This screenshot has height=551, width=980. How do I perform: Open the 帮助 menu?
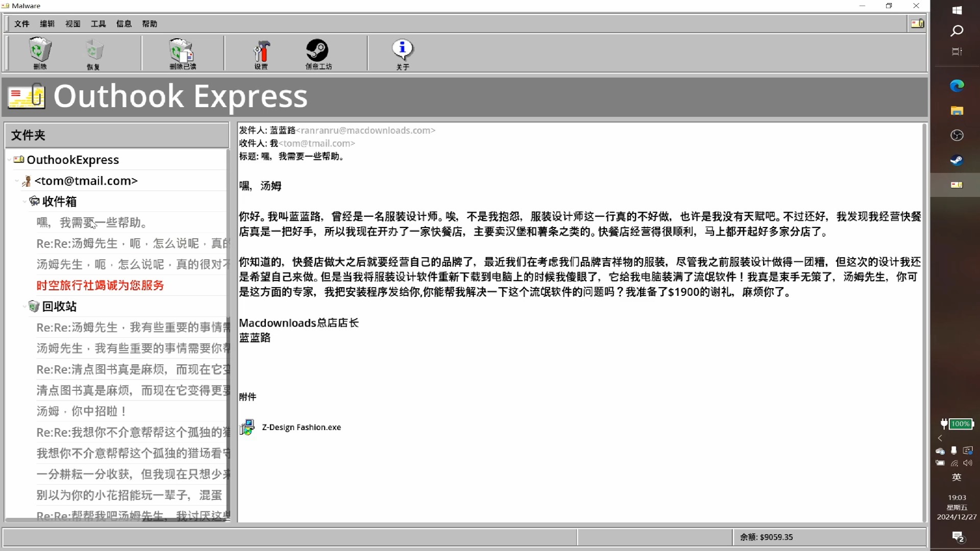click(150, 23)
